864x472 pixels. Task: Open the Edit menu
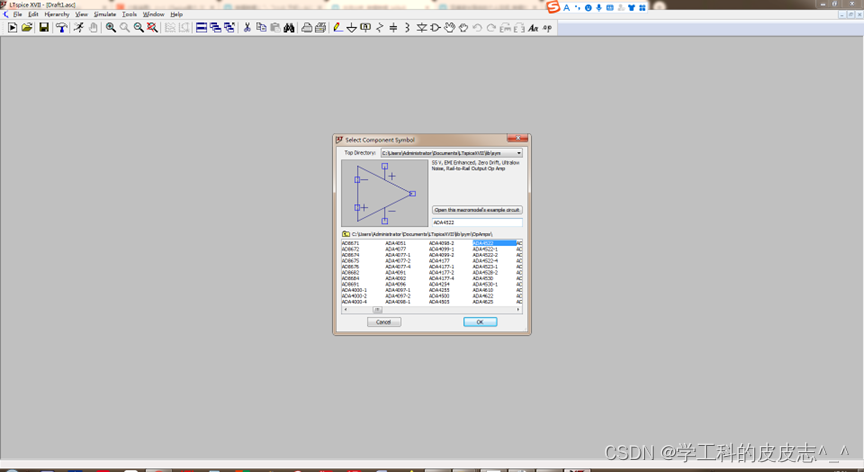34,14
